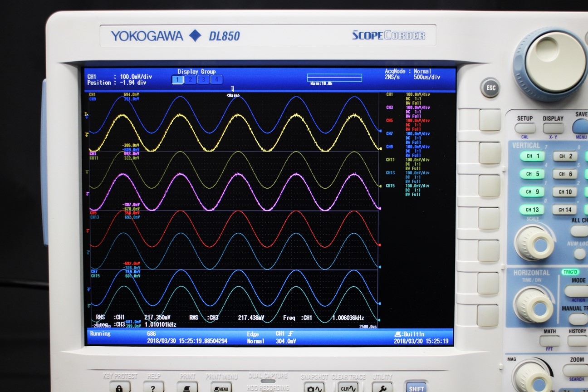Click the '2018/03/30 15:25:19.88504294' timestamp
Image resolution: width=588 pixels, height=392 pixels.
point(187,341)
